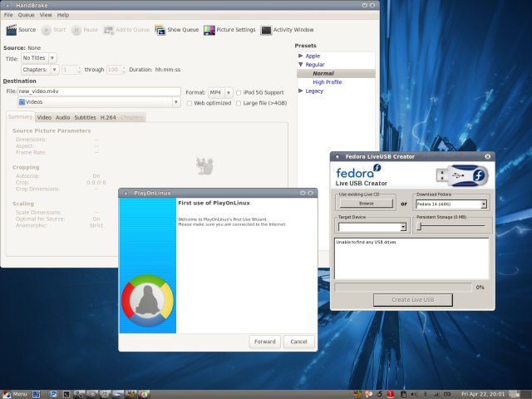
Task: Click the Add to Queue toolbar icon
Action: coord(111,30)
